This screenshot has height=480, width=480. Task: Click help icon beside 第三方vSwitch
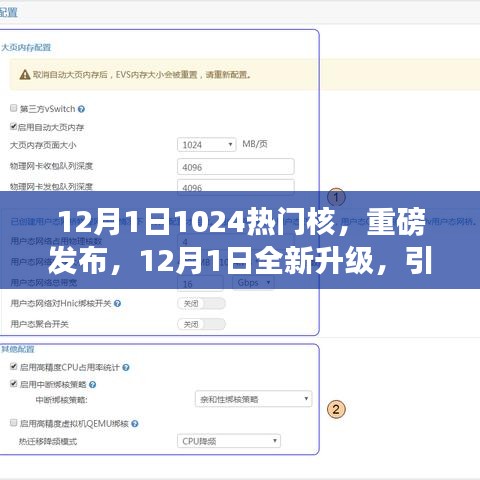(81, 109)
